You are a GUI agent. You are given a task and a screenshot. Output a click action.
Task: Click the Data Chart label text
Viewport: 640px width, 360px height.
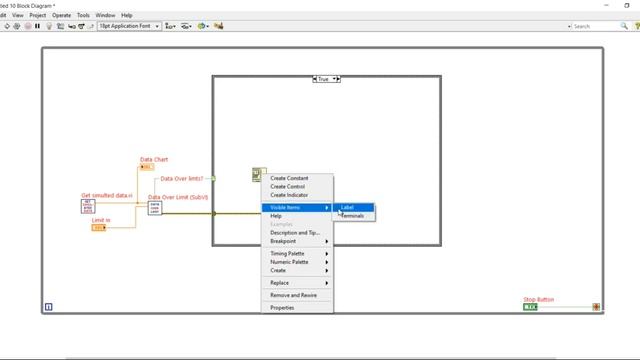(154, 160)
